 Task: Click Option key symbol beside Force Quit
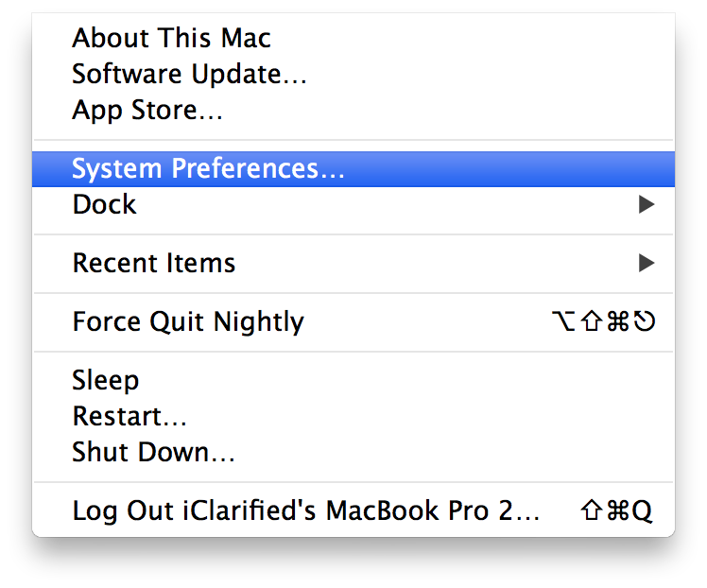pyautogui.click(x=562, y=322)
